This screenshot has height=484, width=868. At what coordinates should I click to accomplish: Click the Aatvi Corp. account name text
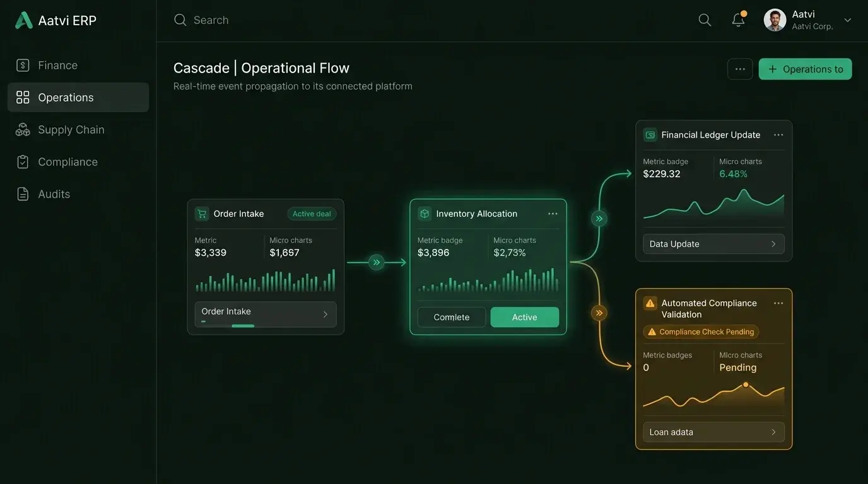coord(812,26)
